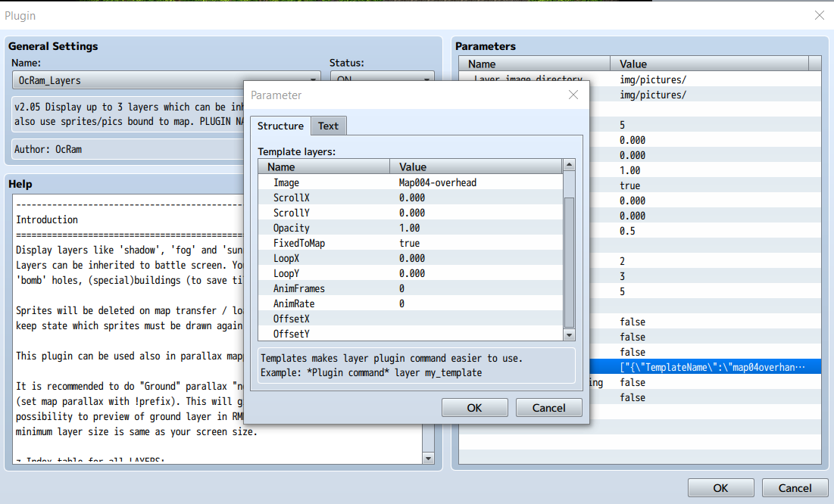Image resolution: width=834 pixels, height=504 pixels.
Task: Click the plugin description text box
Action: 128,114
